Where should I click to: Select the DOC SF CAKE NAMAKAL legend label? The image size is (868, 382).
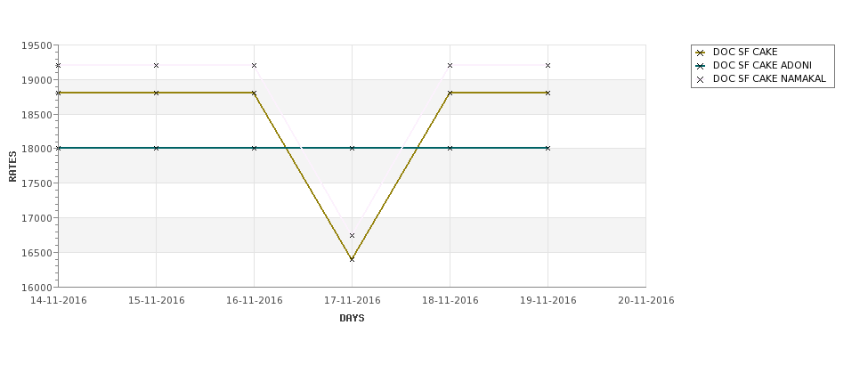coord(769,78)
